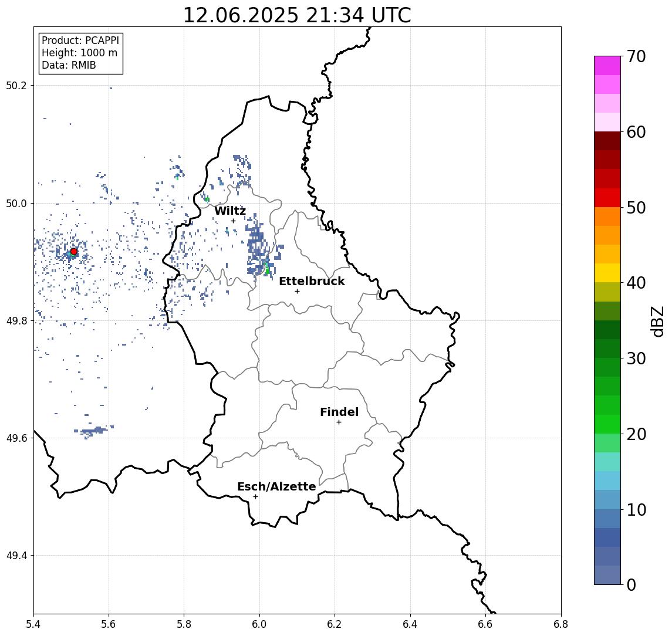Click the Ettelbruck station cross marker
This screenshot has height=636, width=672.
click(x=297, y=292)
